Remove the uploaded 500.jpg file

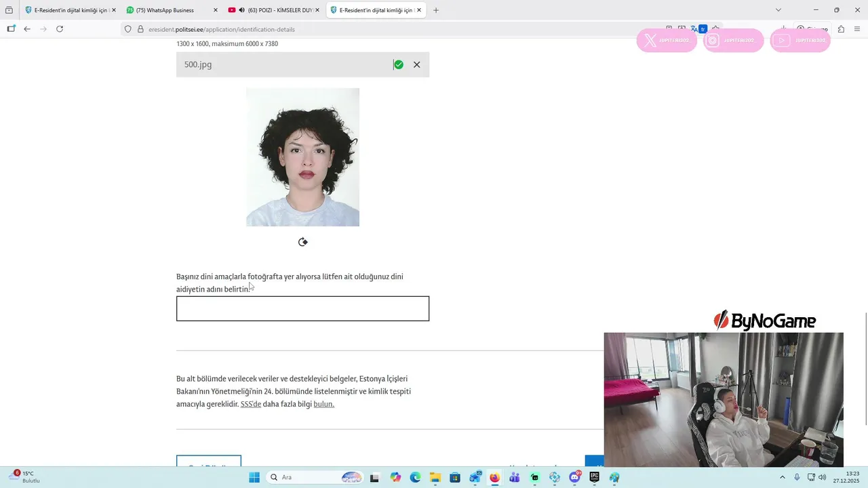416,64
